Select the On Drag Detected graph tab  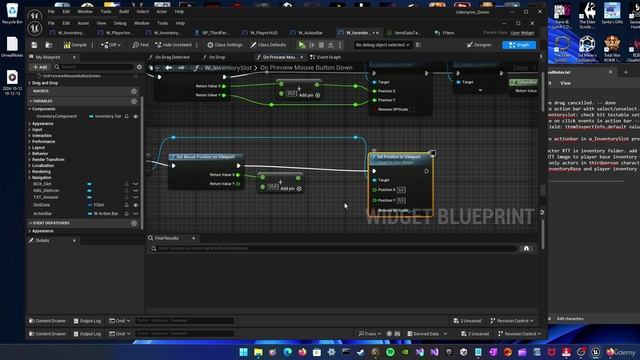coord(169,57)
